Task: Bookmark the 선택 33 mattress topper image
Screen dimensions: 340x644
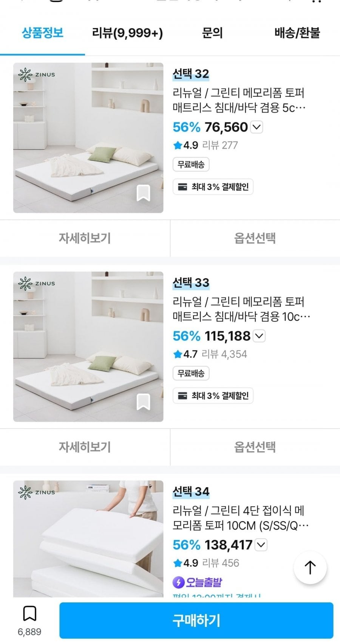Action: click(x=143, y=402)
